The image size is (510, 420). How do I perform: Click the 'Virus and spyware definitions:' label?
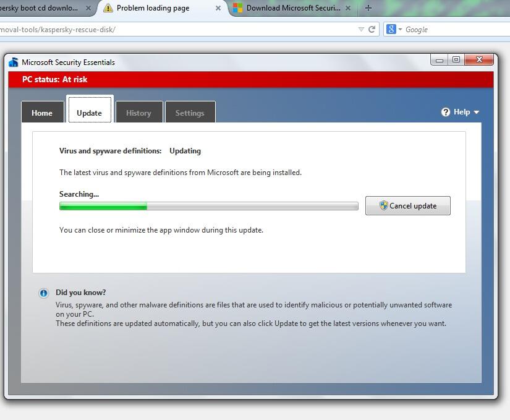[x=110, y=151]
